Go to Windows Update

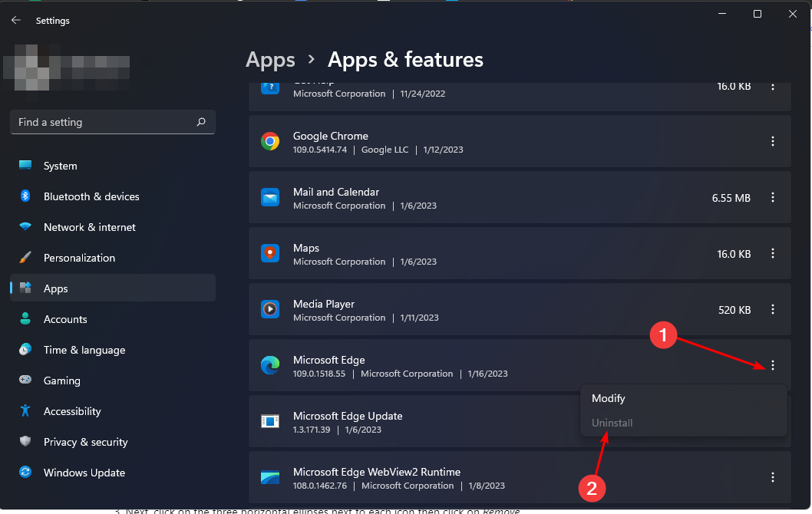pos(112,473)
